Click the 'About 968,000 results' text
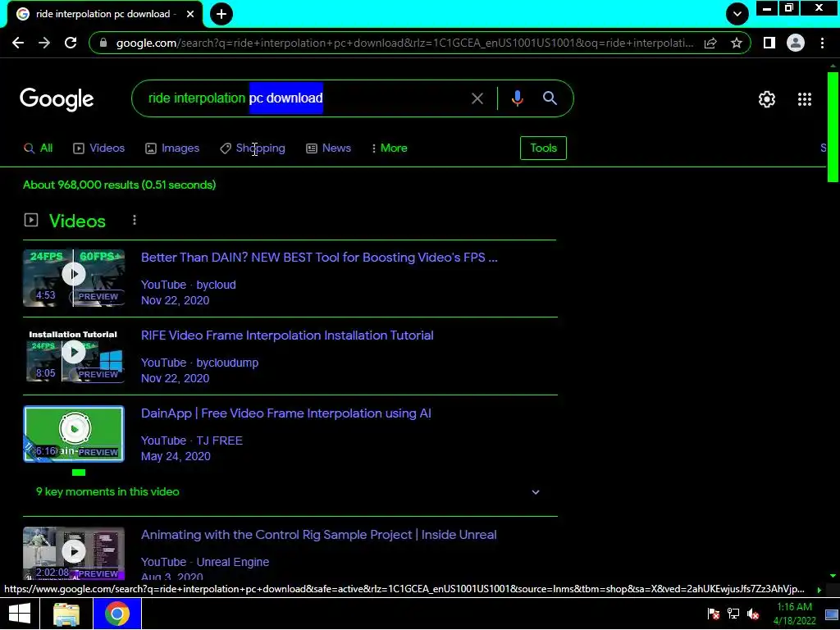840x630 pixels. (x=120, y=185)
